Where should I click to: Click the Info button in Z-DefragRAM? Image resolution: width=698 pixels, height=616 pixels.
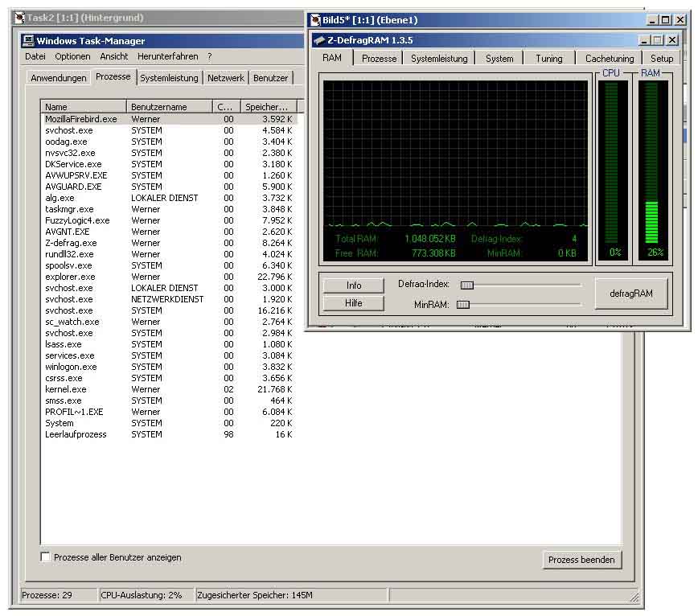click(354, 285)
